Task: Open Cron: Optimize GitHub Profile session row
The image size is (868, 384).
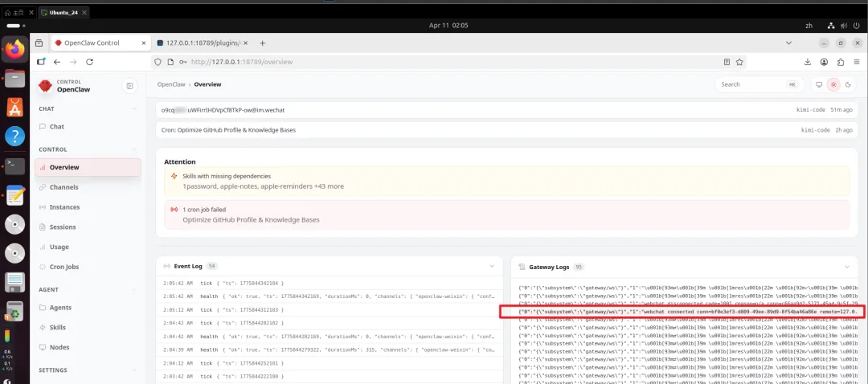Action: (x=506, y=130)
